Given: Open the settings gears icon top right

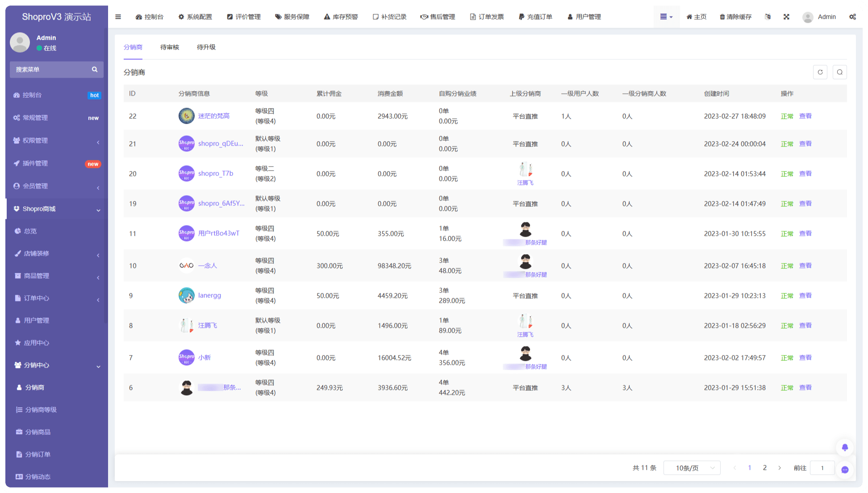Looking at the screenshot, I should click(852, 17).
